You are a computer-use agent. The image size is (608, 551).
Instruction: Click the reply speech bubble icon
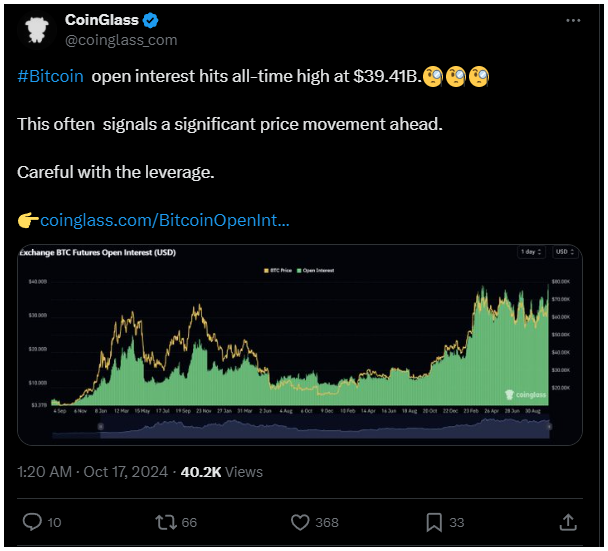[x=32, y=522]
